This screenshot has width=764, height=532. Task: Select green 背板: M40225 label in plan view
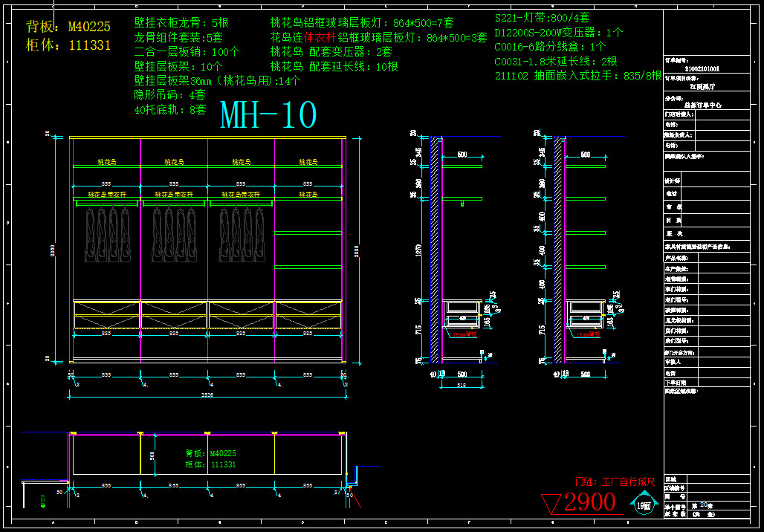(x=210, y=452)
